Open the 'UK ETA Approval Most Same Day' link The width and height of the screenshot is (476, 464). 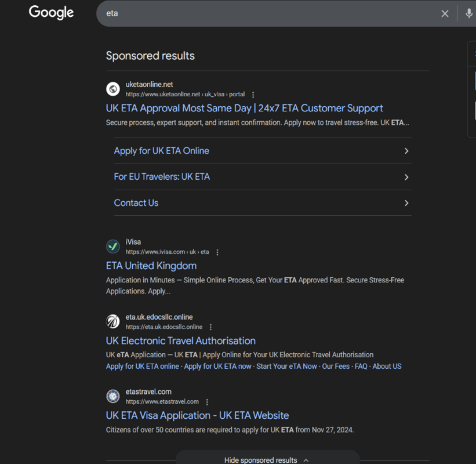coord(244,108)
